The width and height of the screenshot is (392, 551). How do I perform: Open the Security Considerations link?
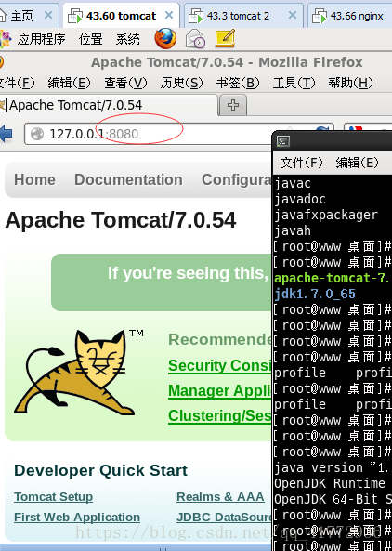(x=220, y=366)
